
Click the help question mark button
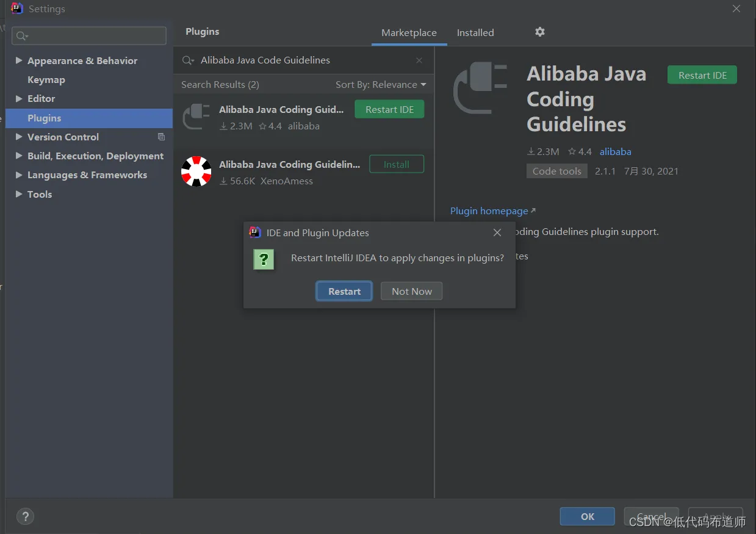25,516
